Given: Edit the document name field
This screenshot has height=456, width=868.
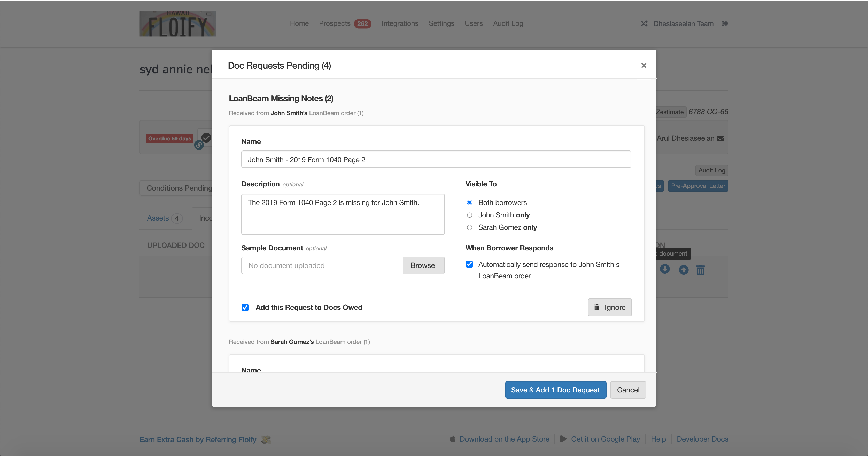Looking at the screenshot, I should [436, 159].
